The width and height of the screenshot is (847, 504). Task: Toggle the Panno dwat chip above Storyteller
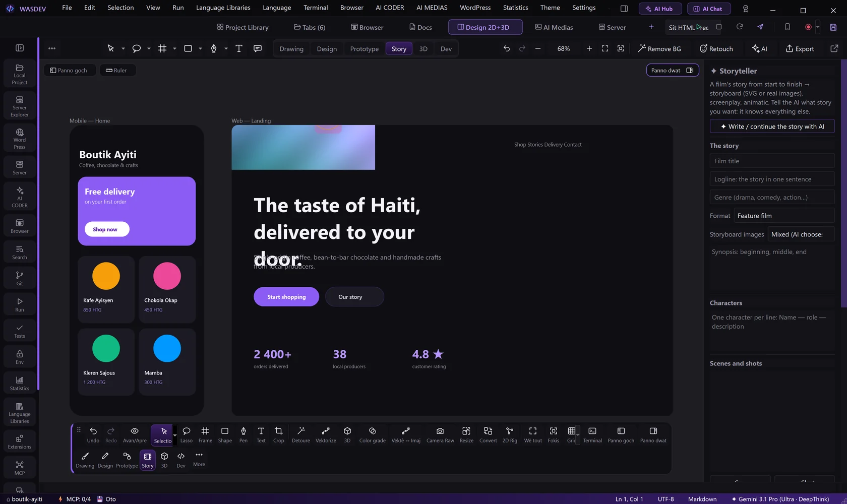673,70
